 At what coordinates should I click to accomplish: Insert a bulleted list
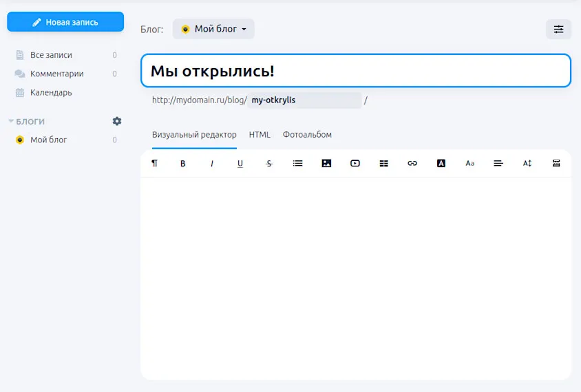coord(297,163)
